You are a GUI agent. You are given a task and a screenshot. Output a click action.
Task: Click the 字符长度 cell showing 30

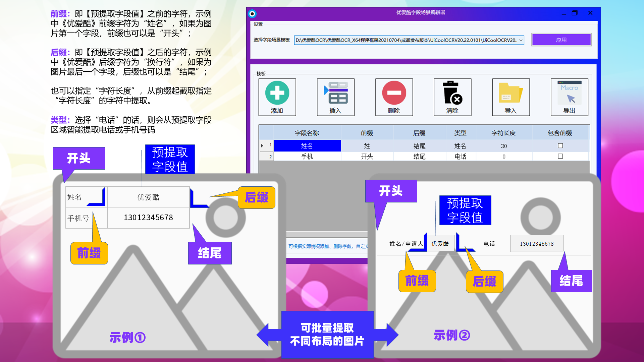tap(504, 146)
